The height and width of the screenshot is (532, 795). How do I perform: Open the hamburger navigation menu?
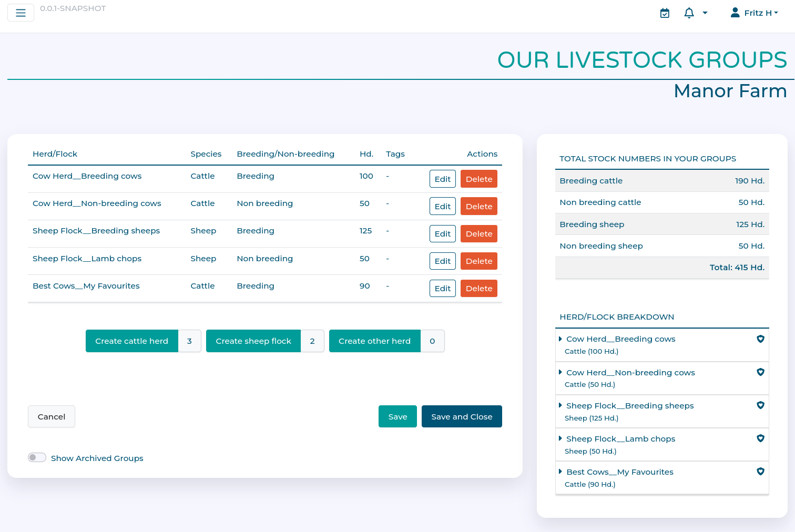[x=21, y=13]
